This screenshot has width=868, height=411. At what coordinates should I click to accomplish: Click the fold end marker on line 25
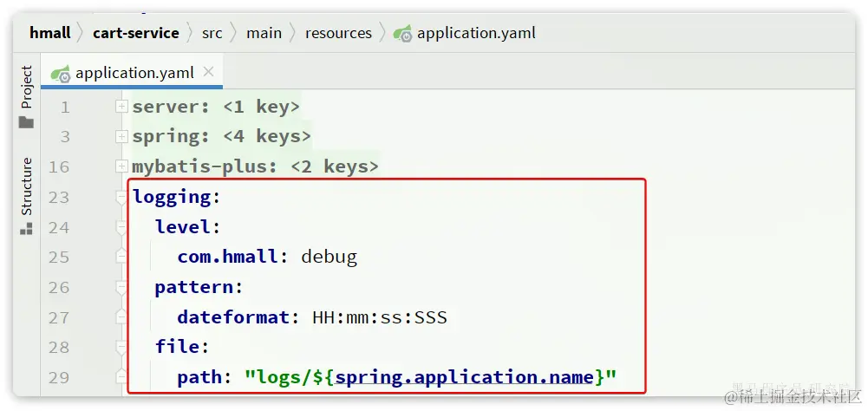click(121, 257)
